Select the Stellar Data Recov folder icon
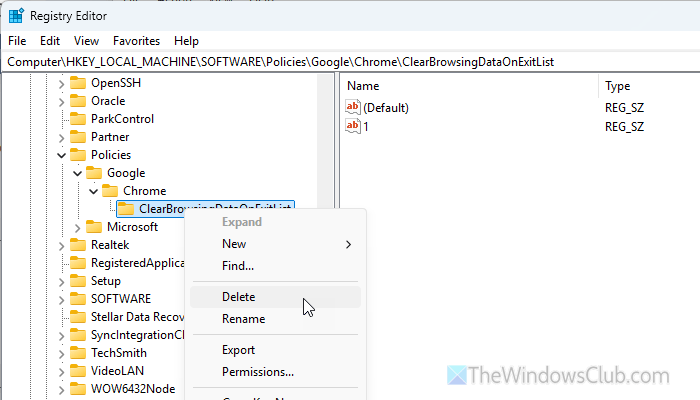Screen dimensions: 700x400 (78, 317)
